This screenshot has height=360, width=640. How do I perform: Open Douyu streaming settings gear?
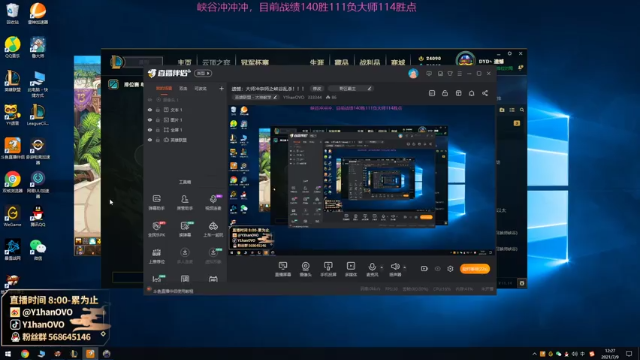(x=450, y=269)
